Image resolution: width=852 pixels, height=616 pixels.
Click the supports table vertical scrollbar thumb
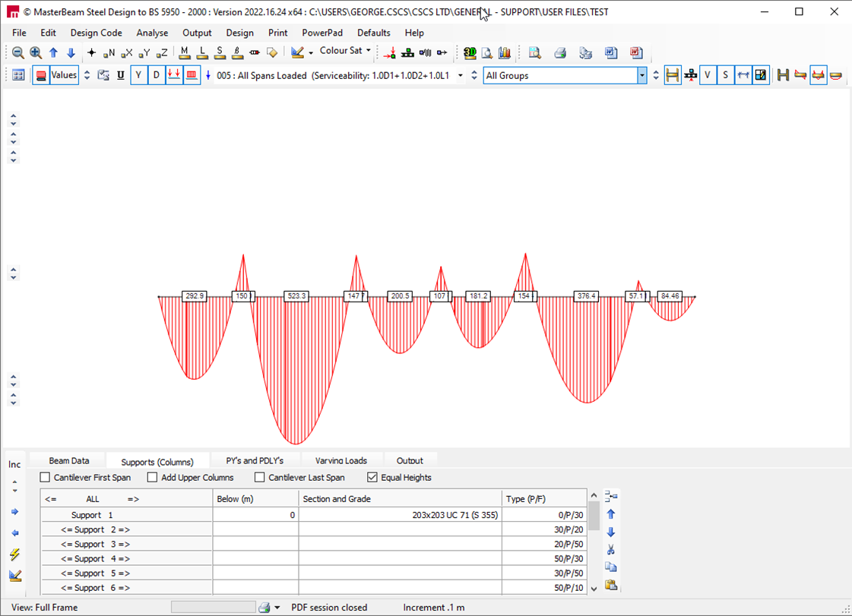pos(594,516)
